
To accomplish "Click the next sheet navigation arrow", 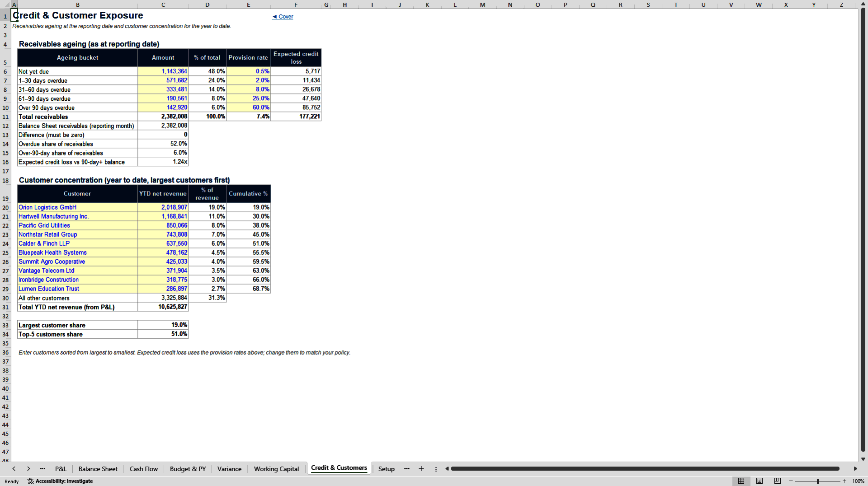I will tap(28, 469).
